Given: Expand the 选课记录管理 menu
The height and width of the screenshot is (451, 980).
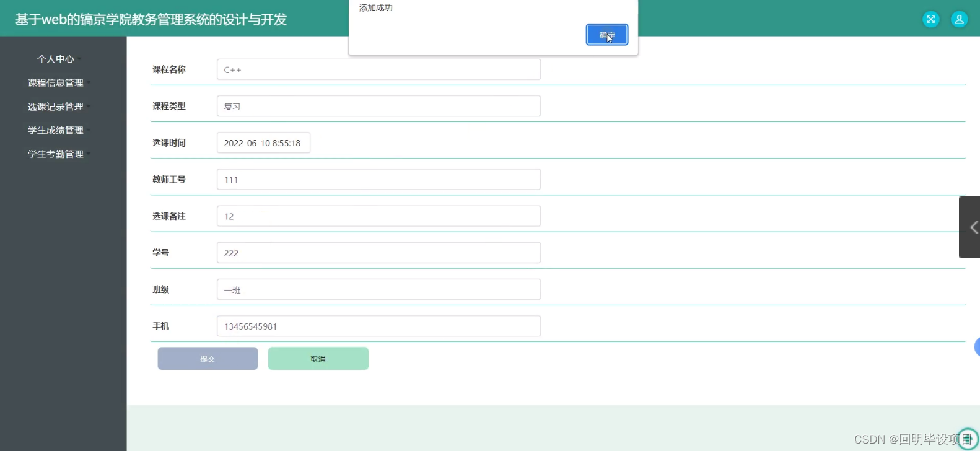Looking at the screenshot, I should point(59,107).
